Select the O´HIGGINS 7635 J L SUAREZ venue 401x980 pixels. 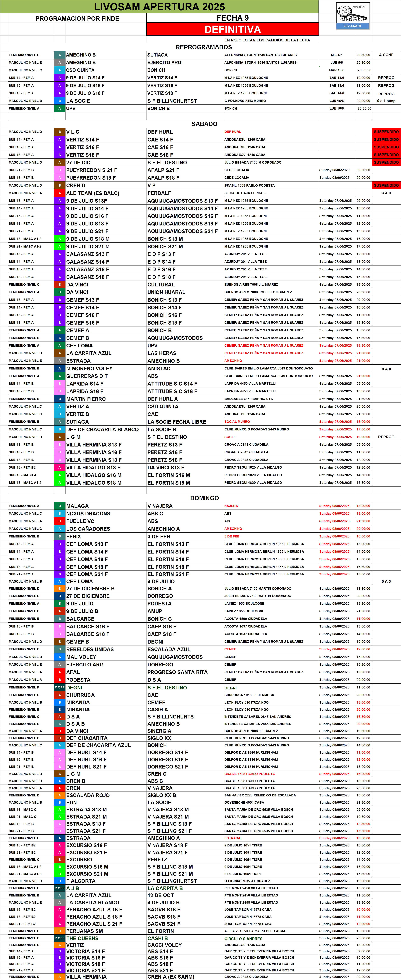(x=271, y=881)
